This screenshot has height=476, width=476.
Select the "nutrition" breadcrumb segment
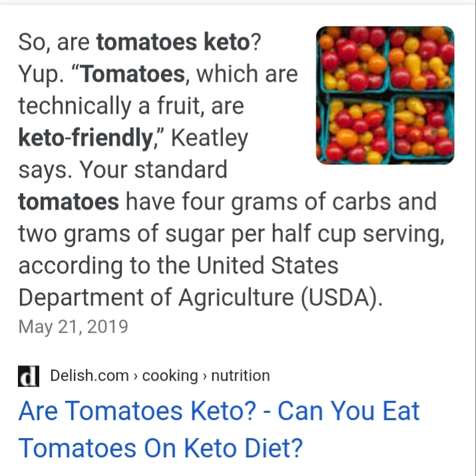click(x=240, y=375)
